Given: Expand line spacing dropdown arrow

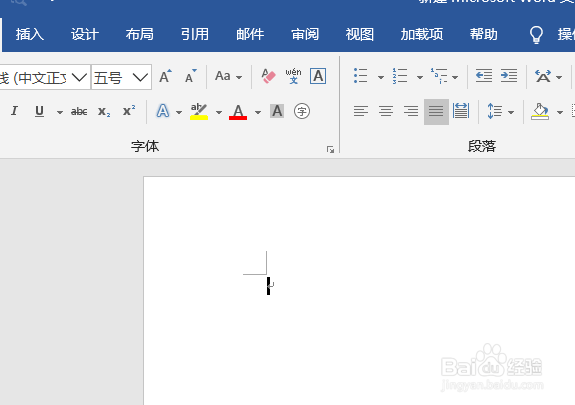Looking at the screenshot, I should 511,112.
